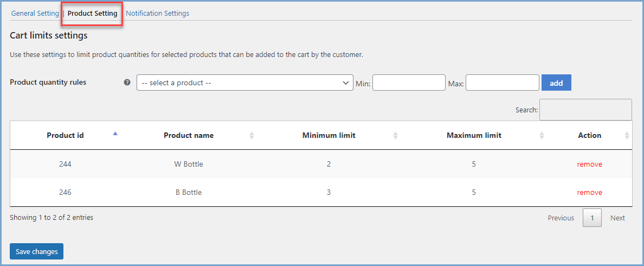This screenshot has width=644, height=266.
Task: Click the help tooltip question mark icon
Action: [127, 82]
